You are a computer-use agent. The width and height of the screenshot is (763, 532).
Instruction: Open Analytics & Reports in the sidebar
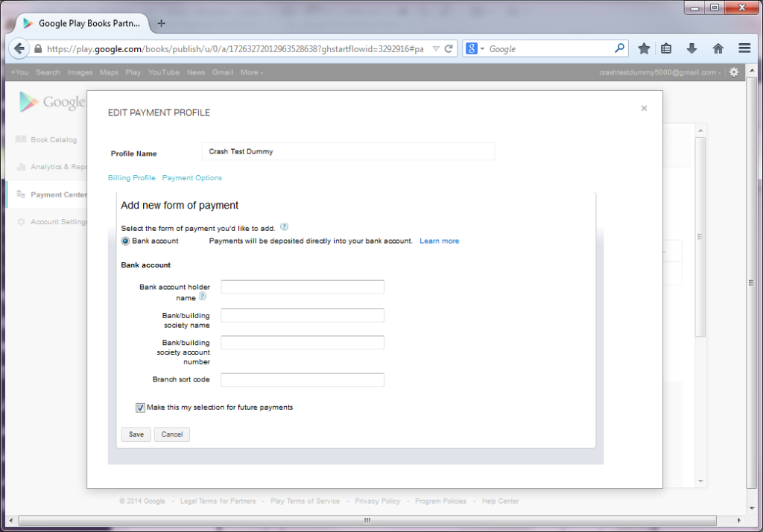(x=58, y=167)
